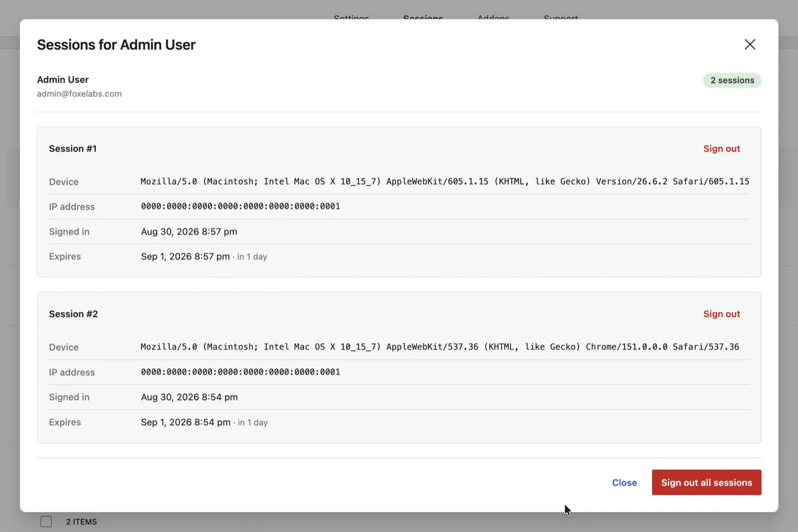Screen dimensions: 798x532
Task: Toggle the checkbox beside 2 ITEMS
Action: click(x=46, y=522)
